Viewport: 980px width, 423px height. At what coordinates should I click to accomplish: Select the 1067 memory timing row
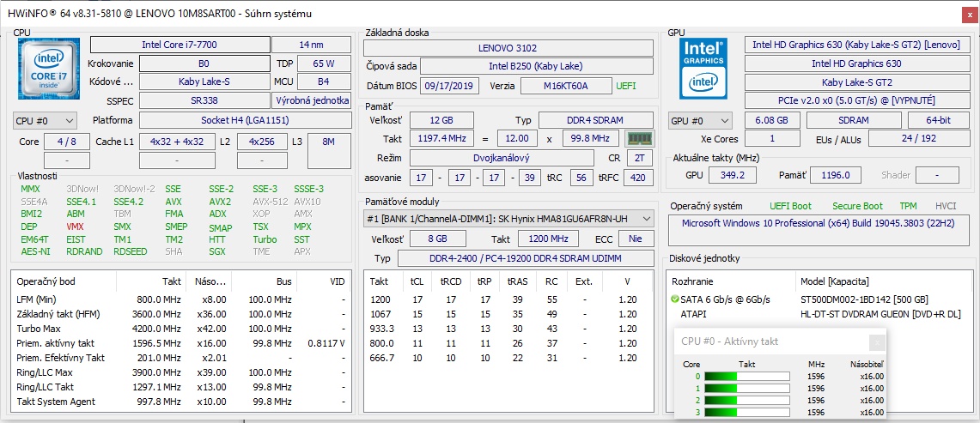tap(508, 314)
